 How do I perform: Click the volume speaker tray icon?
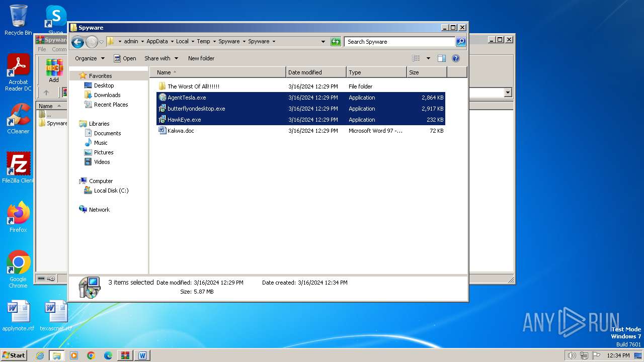[572, 355]
